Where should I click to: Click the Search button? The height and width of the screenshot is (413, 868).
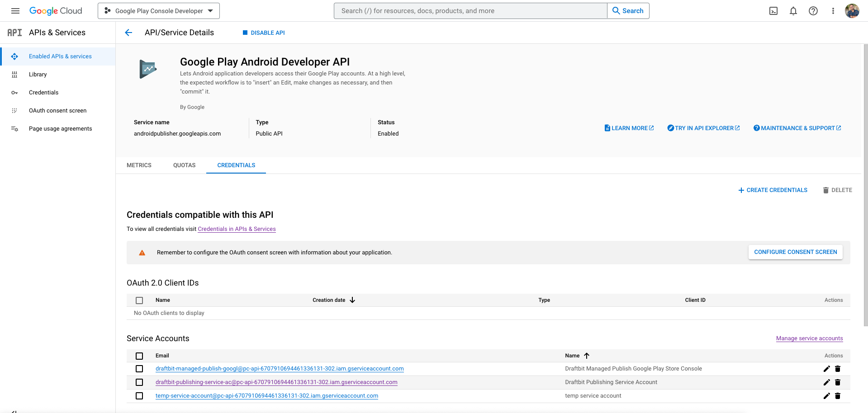[628, 11]
